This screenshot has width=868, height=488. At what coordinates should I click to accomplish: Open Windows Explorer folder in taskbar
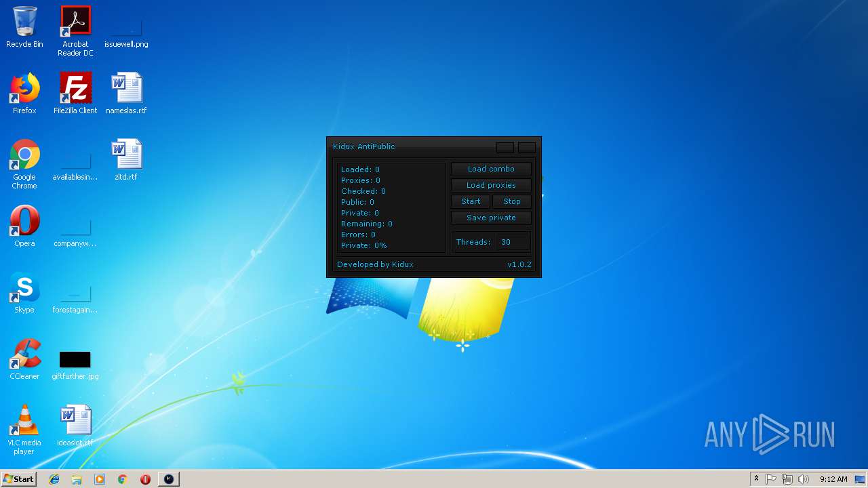pyautogui.click(x=77, y=479)
